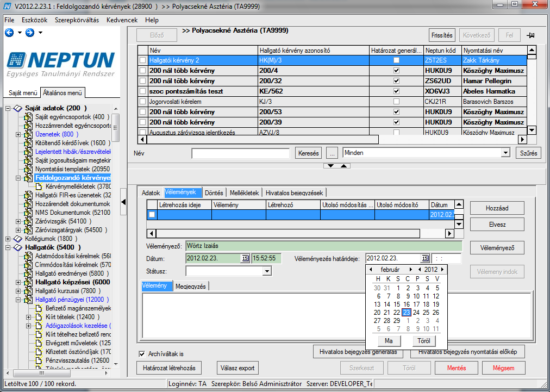The image size is (550, 392).
Task: Expand the Kollégiumok tree node
Action: [8, 239]
